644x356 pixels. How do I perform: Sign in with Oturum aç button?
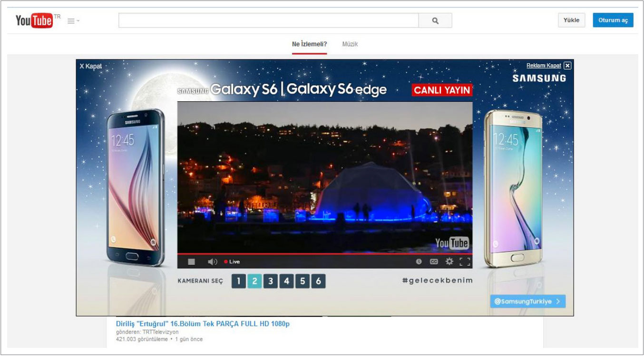coord(613,20)
